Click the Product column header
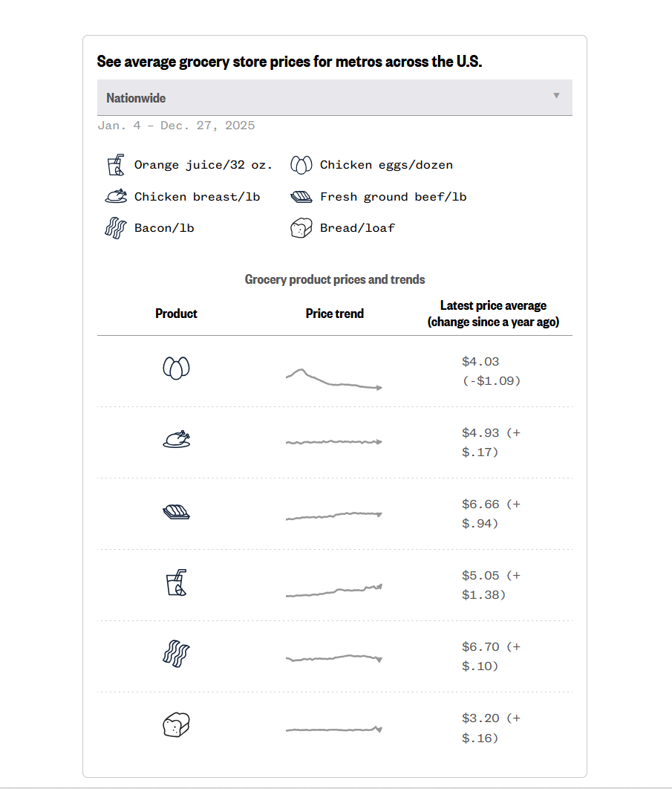This screenshot has height=789, width=672. pyautogui.click(x=176, y=314)
